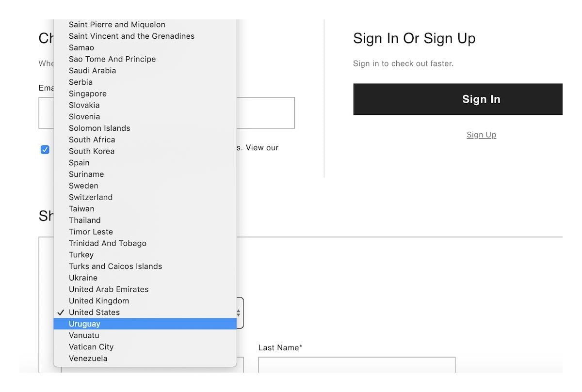Choose United States in the country dropdown
Image resolution: width=582 pixels, height=392 pixels.
(94, 312)
